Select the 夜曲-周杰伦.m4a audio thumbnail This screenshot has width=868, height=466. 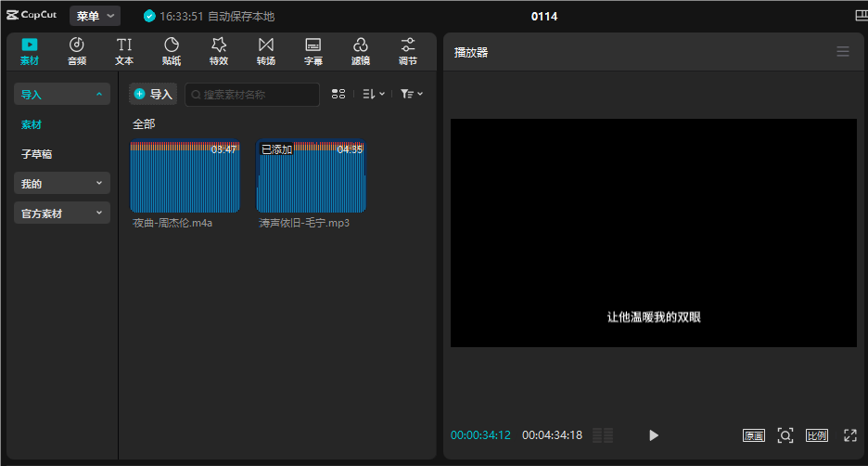tap(185, 176)
